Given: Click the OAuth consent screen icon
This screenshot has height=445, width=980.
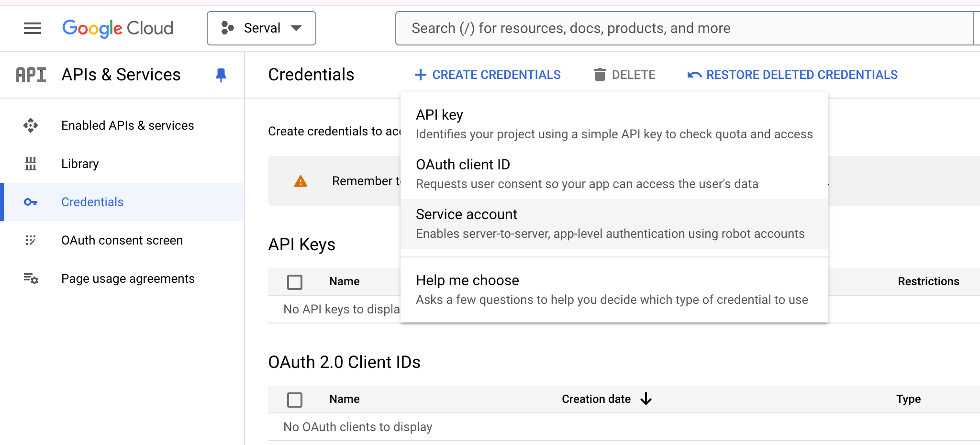Looking at the screenshot, I should pos(31,240).
